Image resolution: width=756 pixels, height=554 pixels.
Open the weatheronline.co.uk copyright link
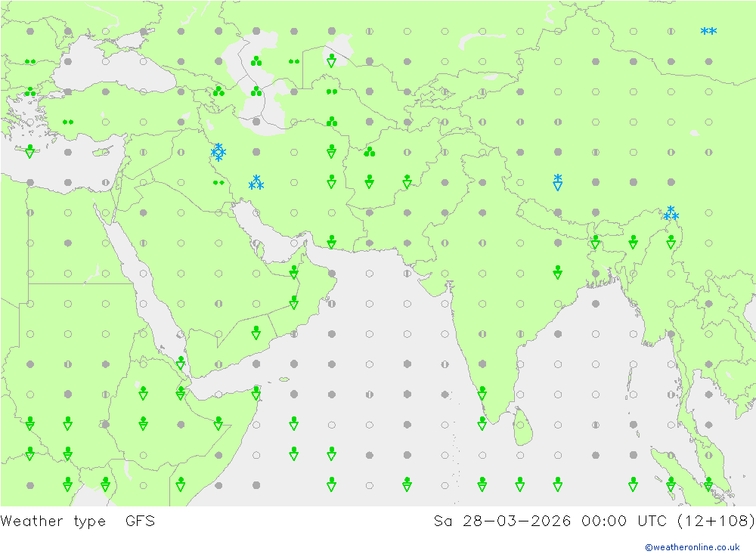tap(692, 547)
